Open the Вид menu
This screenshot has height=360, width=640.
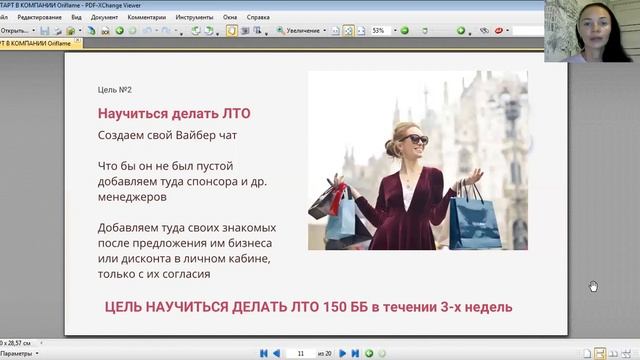pyautogui.click(x=76, y=18)
